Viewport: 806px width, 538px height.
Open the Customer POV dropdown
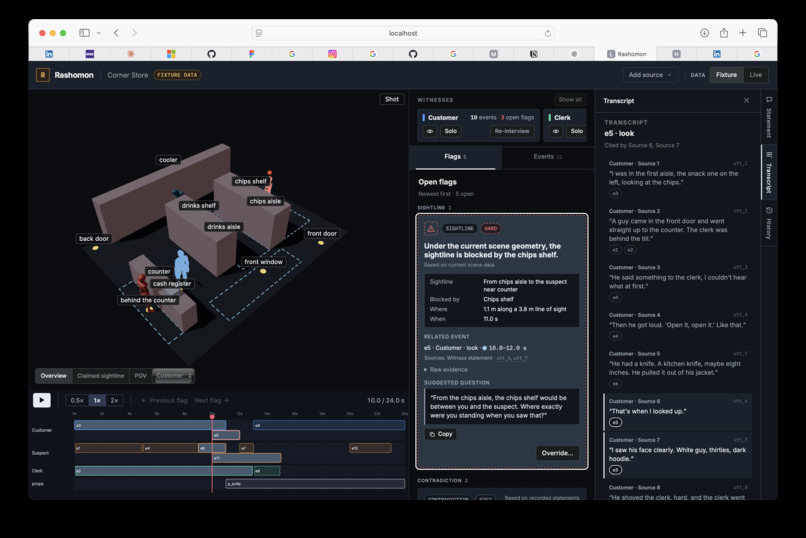[x=174, y=376]
